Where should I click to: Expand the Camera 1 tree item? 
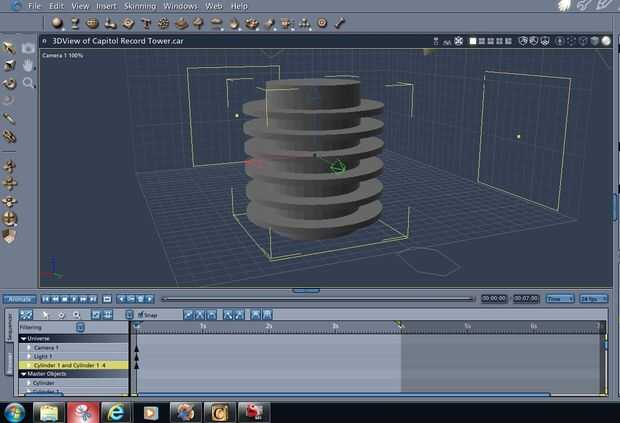pyautogui.click(x=29, y=348)
